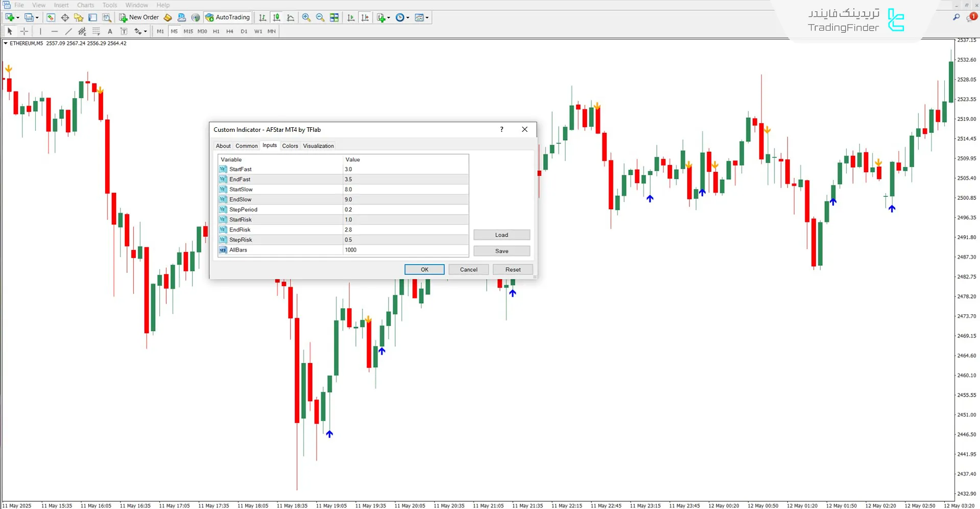The width and height of the screenshot is (980, 509).
Task: Select the Crosshair cursor tool
Action: [x=24, y=31]
